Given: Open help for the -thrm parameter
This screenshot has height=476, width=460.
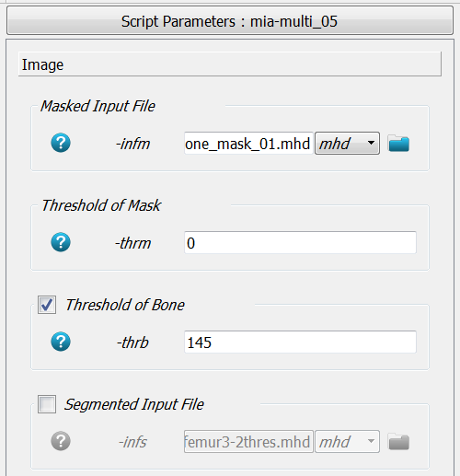Looking at the screenshot, I should [61, 242].
